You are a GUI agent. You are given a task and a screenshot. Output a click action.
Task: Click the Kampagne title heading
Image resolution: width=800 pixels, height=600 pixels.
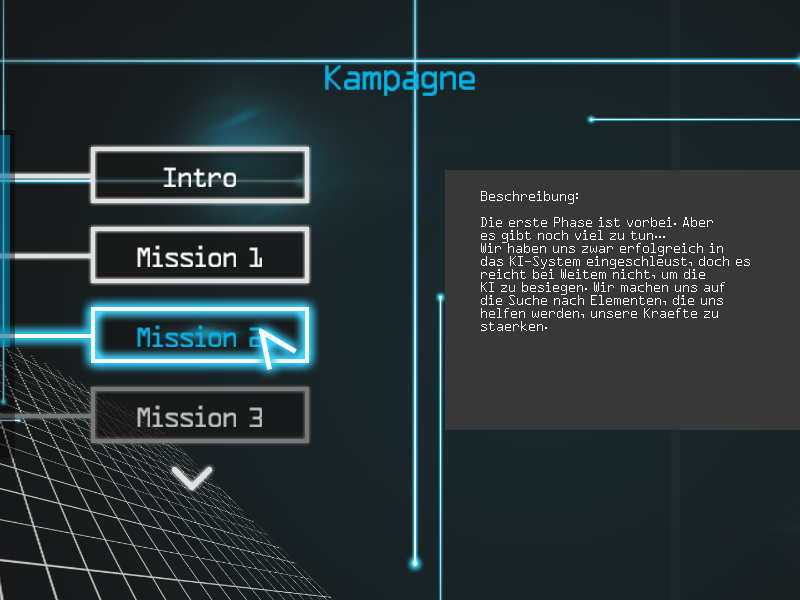tap(399, 79)
